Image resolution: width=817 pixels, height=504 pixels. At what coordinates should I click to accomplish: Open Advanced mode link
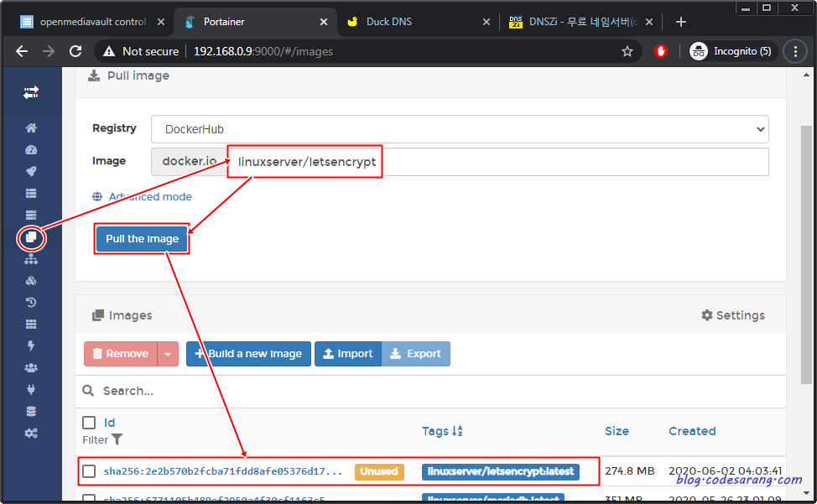[x=143, y=197]
